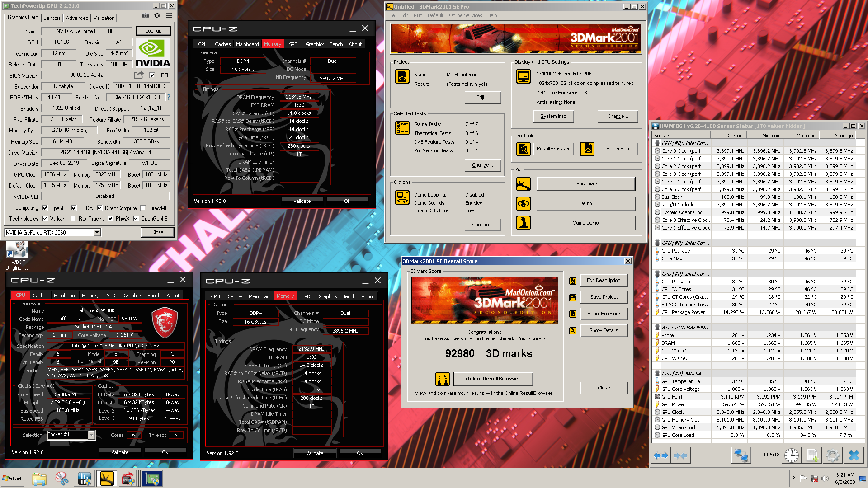Open Snipping Tool from the taskbar
The image size is (868, 488).
[x=62, y=479]
